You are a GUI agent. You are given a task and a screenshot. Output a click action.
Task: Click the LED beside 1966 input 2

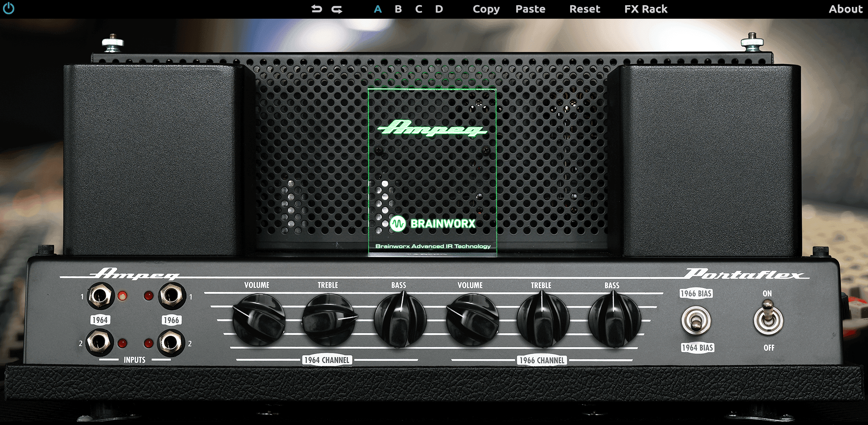148,343
